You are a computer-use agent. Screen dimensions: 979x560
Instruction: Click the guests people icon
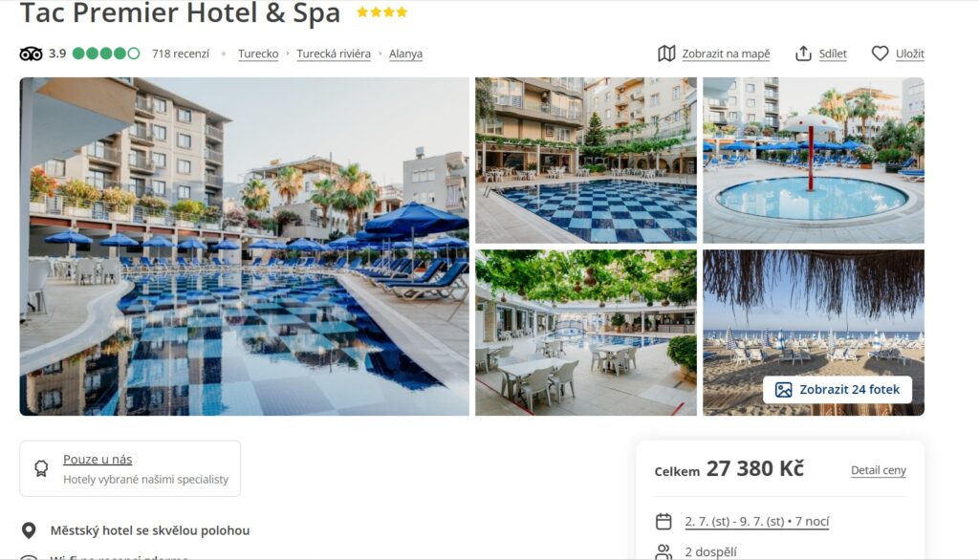click(x=664, y=551)
